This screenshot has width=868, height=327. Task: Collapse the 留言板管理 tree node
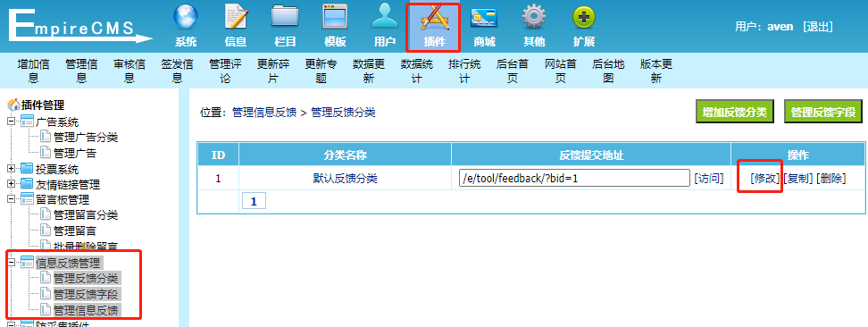tap(11, 199)
